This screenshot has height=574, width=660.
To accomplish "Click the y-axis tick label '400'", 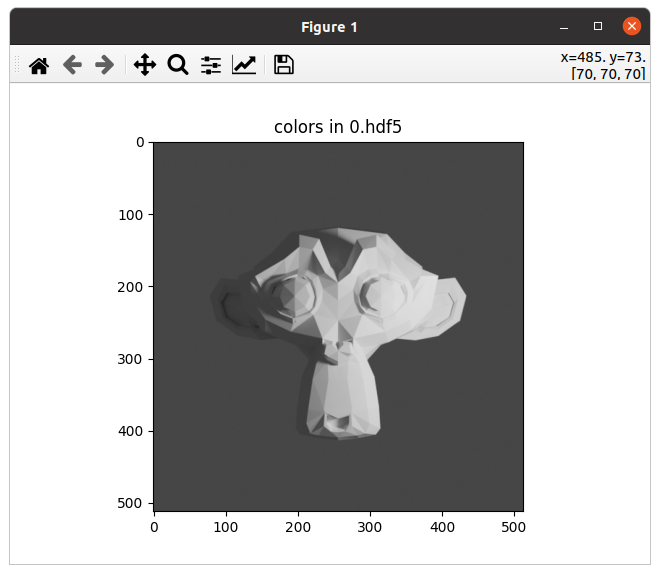I will tap(130, 431).
